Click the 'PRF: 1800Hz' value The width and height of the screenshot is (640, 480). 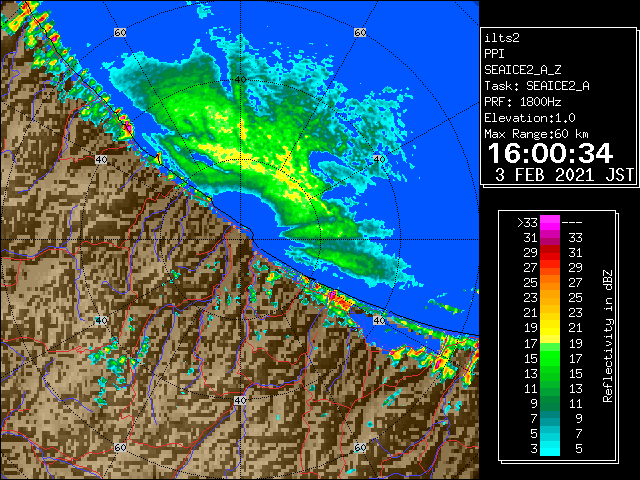(522, 102)
